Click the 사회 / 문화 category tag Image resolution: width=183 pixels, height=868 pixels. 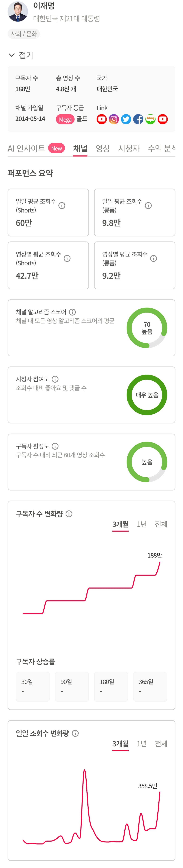pyautogui.click(x=24, y=34)
